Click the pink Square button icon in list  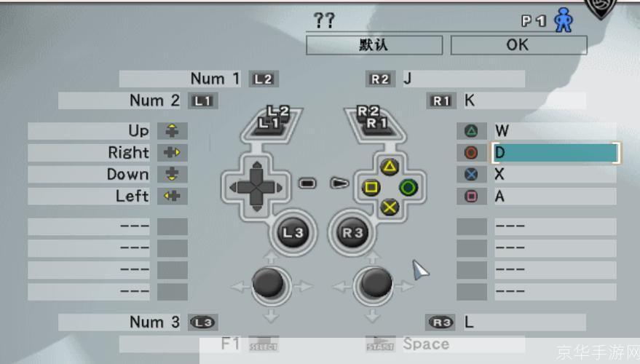(471, 196)
